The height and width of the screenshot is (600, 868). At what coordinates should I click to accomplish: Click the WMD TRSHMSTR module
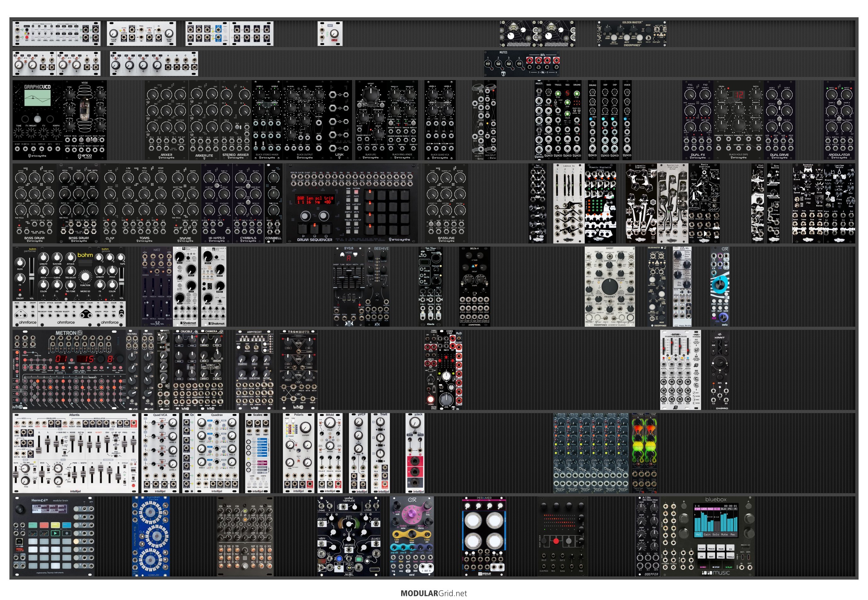point(298,370)
